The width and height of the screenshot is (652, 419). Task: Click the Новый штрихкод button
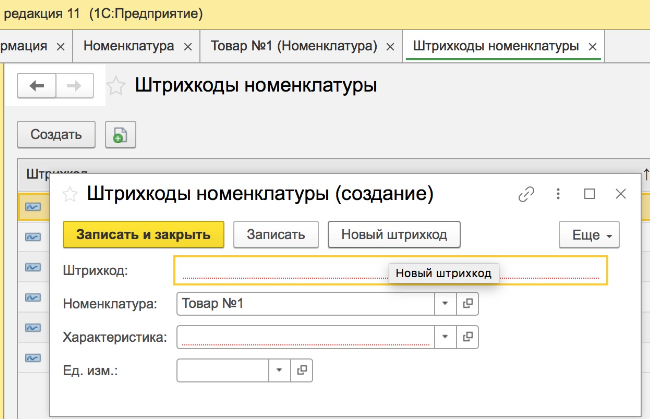click(x=394, y=235)
